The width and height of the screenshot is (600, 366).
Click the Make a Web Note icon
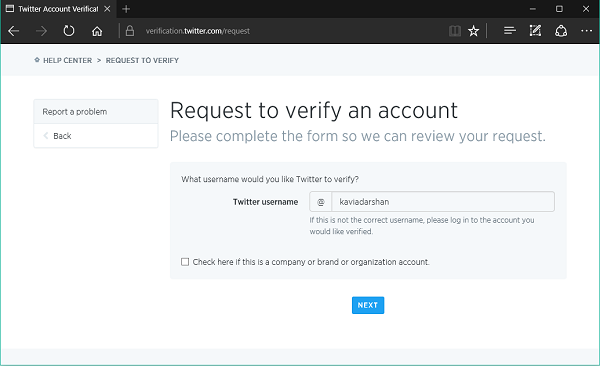point(535,31)
